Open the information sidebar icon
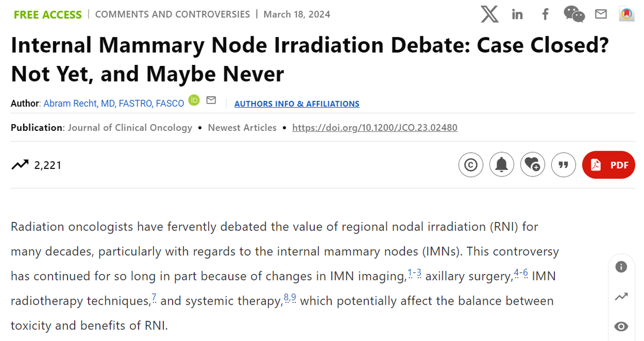The image size is (644, 341). click(x=621, y=266)
